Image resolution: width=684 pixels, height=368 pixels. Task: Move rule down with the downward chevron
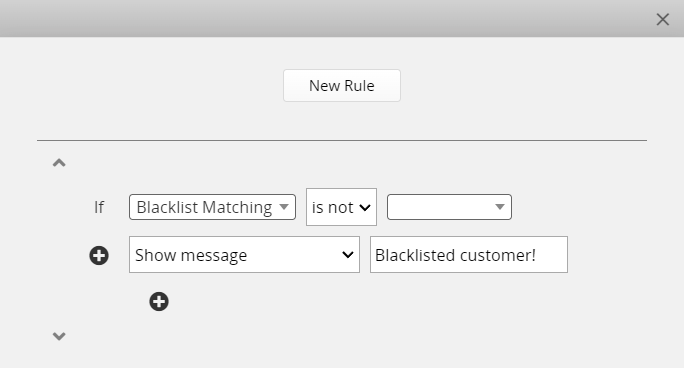59,336
